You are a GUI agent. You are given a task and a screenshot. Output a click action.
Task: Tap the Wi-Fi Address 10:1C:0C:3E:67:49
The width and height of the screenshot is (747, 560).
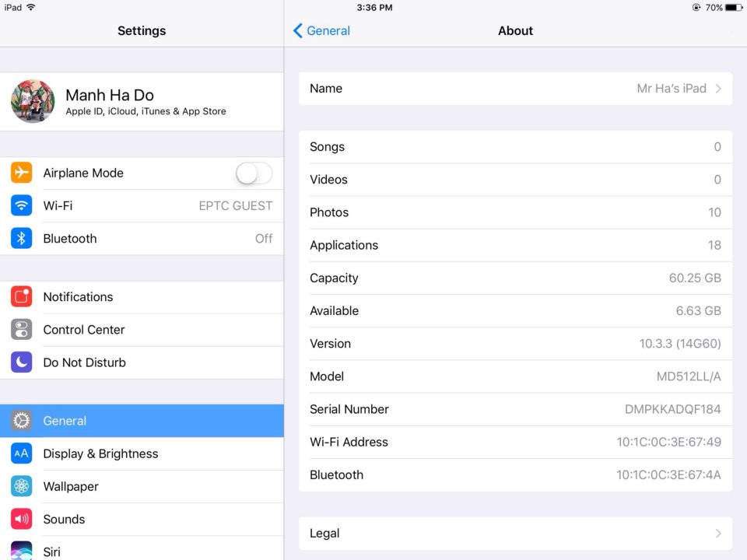pyautogui.click(x=669, y=443)
